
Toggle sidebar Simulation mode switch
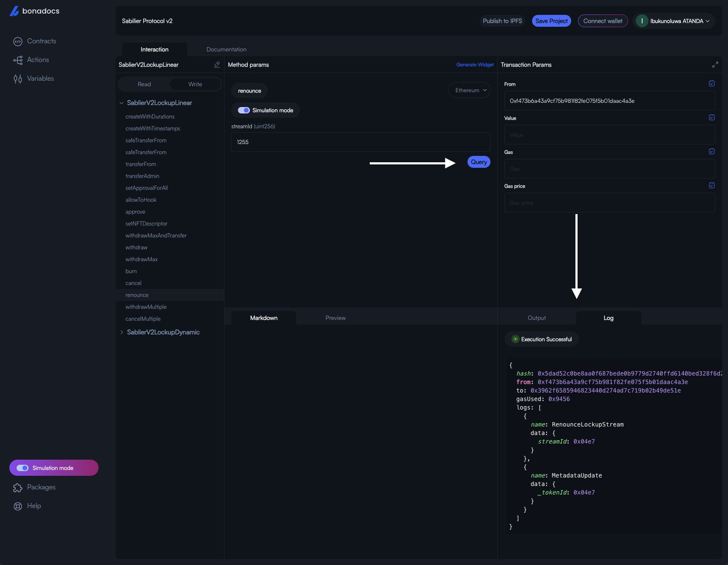click(x=23, y=468)
